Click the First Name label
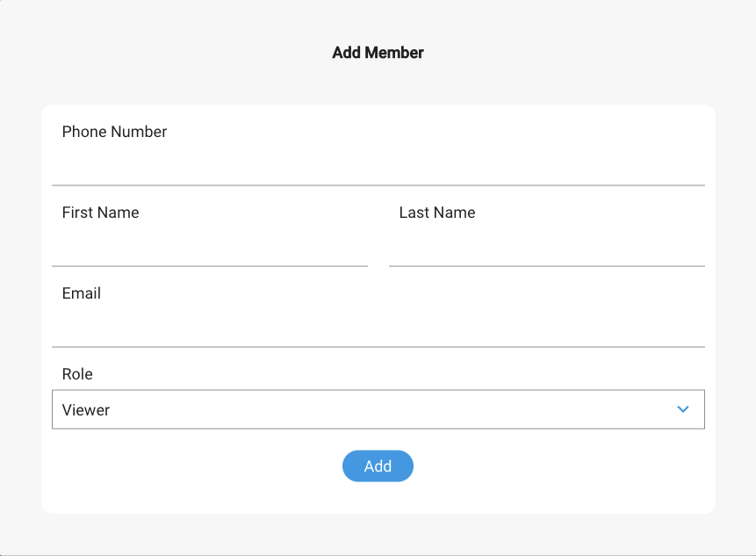 (x=100, y=213)
